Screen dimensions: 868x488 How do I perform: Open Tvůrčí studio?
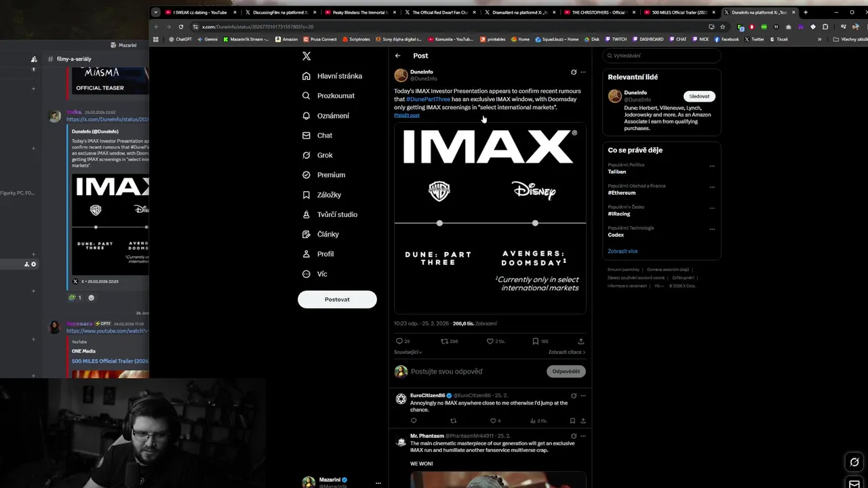pos(330,214)
